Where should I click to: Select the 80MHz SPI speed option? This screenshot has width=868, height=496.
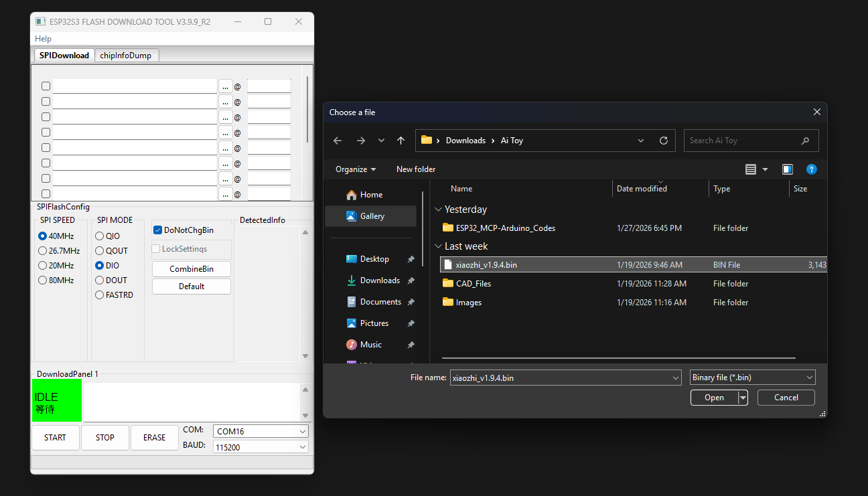pos(42,280)
